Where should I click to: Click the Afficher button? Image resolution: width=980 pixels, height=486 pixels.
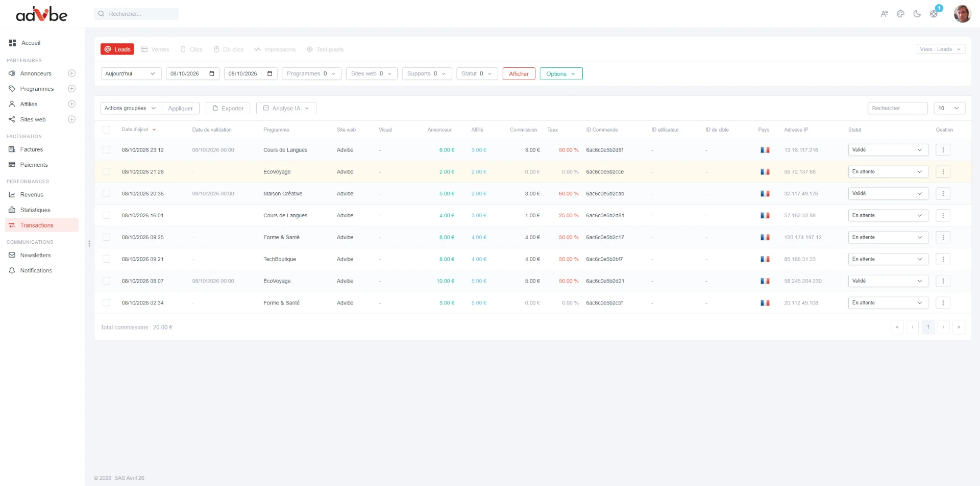tap(519, 73)
